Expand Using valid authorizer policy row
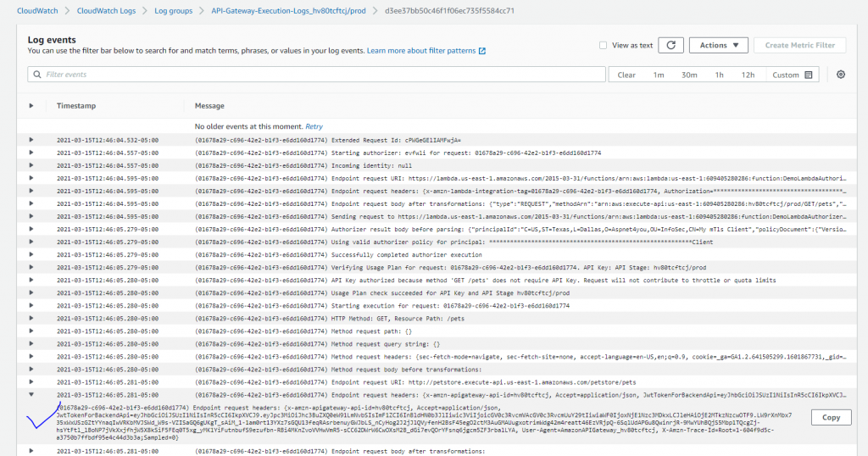 31,242
